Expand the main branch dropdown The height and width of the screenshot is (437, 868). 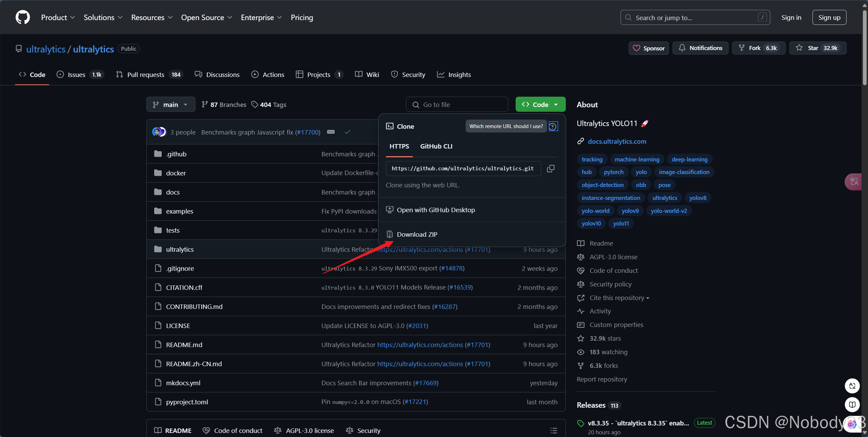(171, 105)
